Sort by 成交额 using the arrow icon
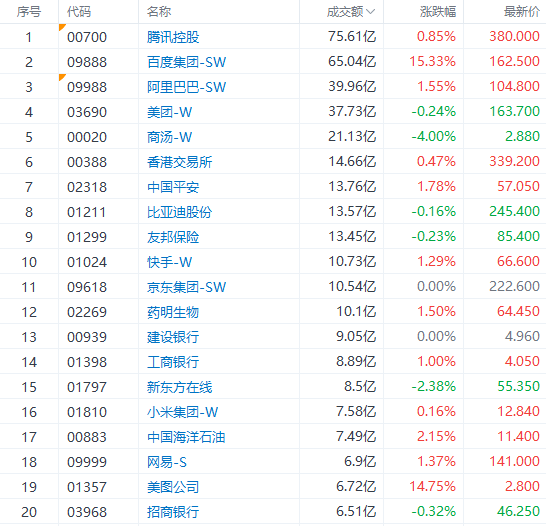 tap(370, 12)
